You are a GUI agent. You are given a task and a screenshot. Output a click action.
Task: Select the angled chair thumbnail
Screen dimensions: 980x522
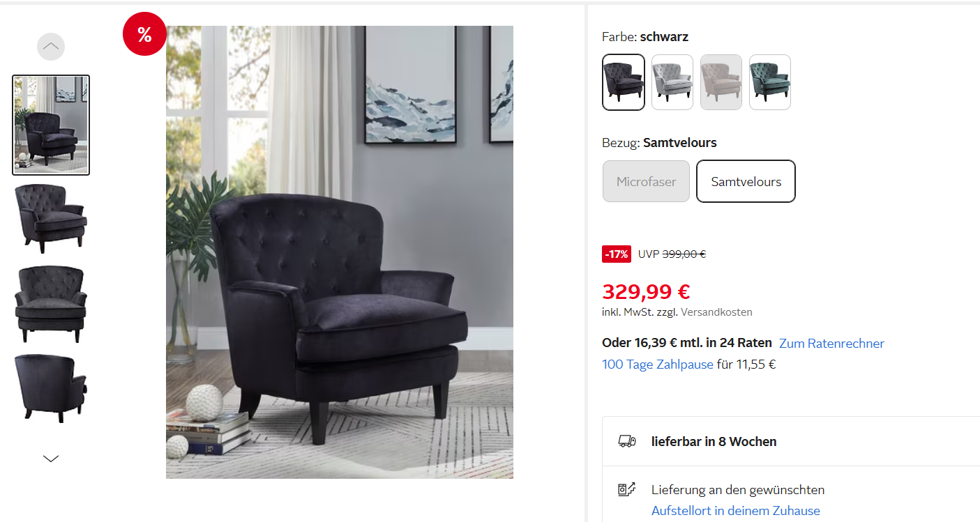(x=51, y=217)
